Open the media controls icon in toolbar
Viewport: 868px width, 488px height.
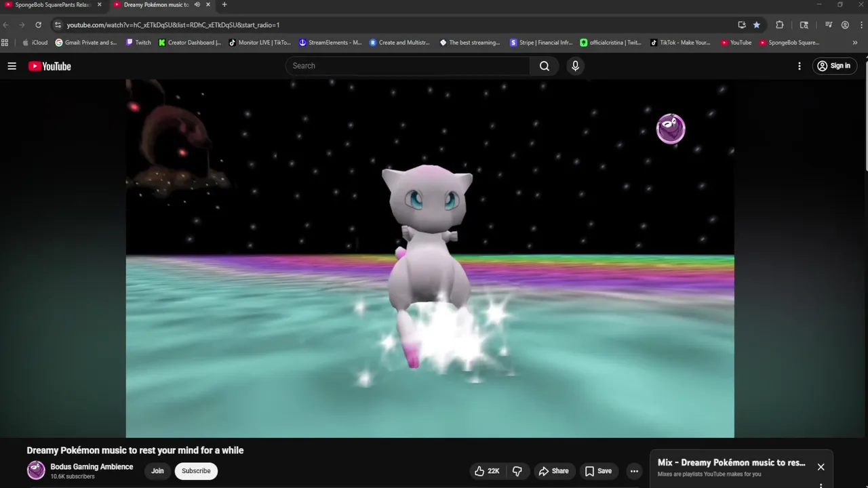[829, 25]
